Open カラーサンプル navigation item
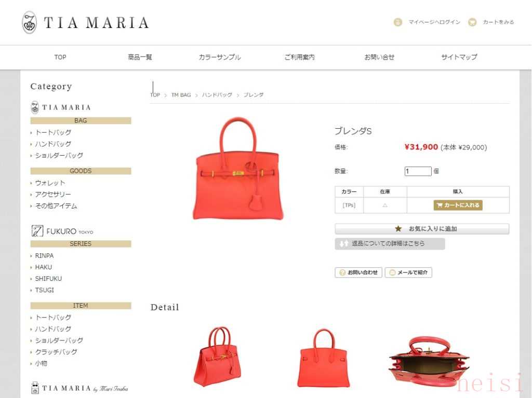 coord(220,57)
